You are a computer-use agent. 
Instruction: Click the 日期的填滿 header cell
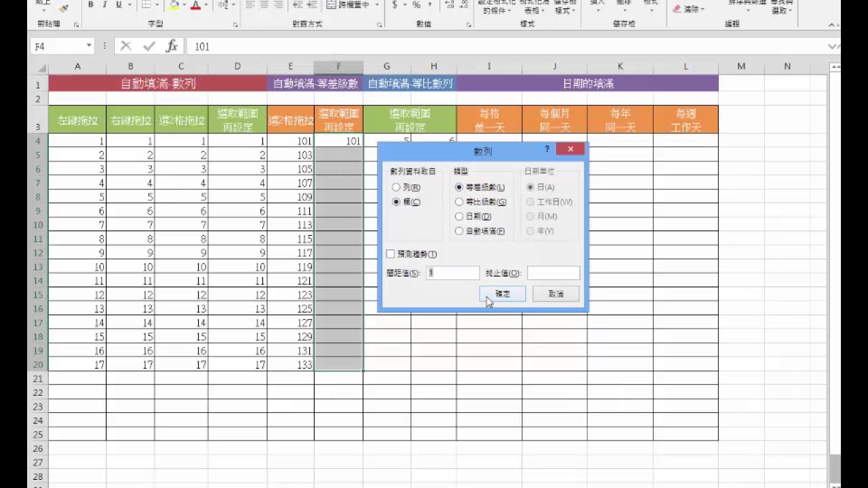pyautogui.click(x=588, y=84)
